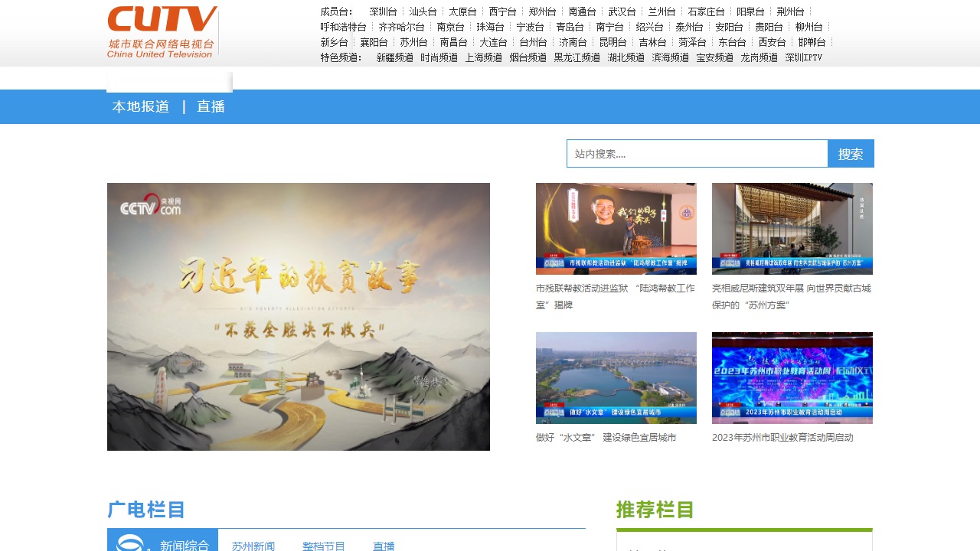This screenshot has height=551, width=980.
Task: Go to member station 深圳台
Action: 383,11
